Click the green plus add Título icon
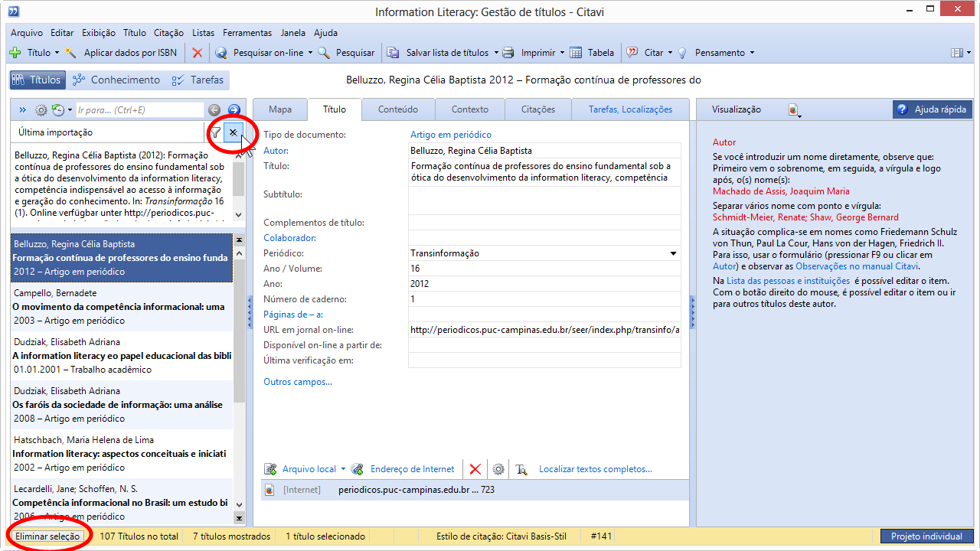 point(15,53)
